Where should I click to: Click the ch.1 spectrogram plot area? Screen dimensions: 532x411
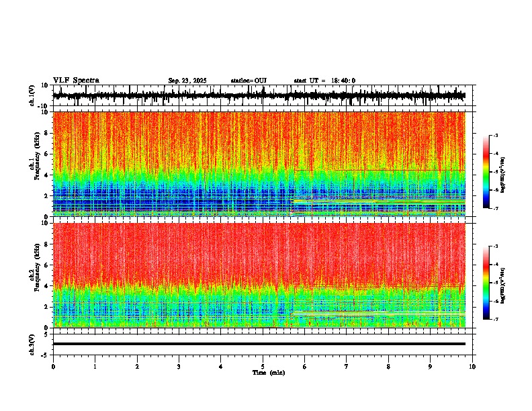click(259, 164)
